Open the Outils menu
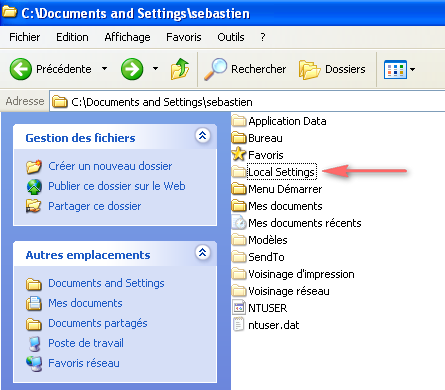Image resolution: width=445 pixels, height=390 pixels. tap(231, 37)
